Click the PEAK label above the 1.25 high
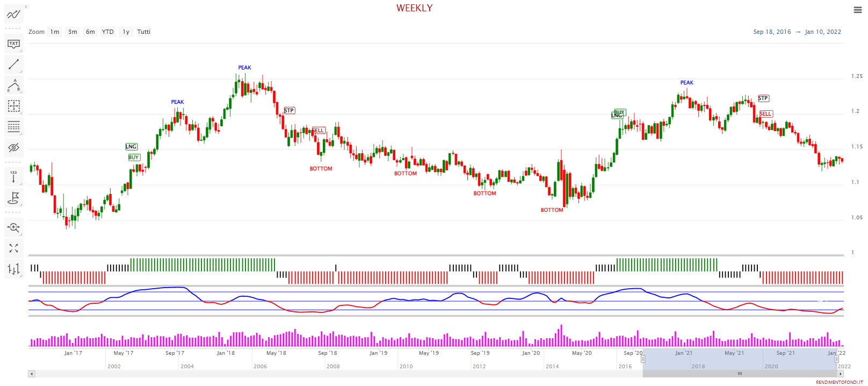This screenshot has width=868, height=386. [244, 68]
